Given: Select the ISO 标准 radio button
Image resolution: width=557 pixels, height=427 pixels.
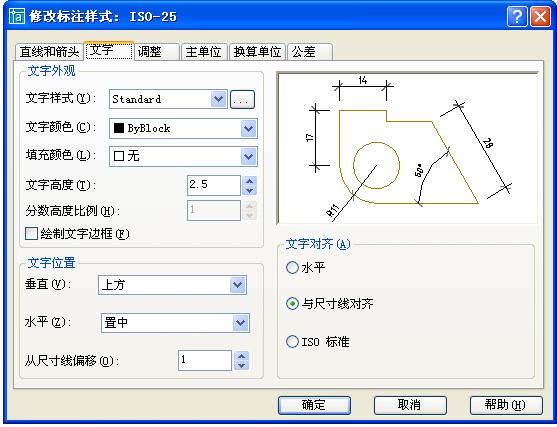Looking at the screenshot, I should (292, 342).
